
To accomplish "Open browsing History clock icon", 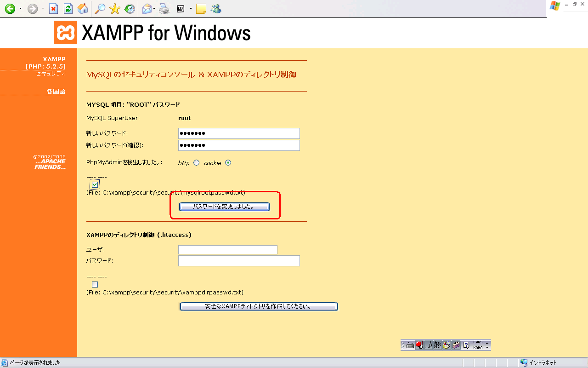I will [x=130, y=8].
